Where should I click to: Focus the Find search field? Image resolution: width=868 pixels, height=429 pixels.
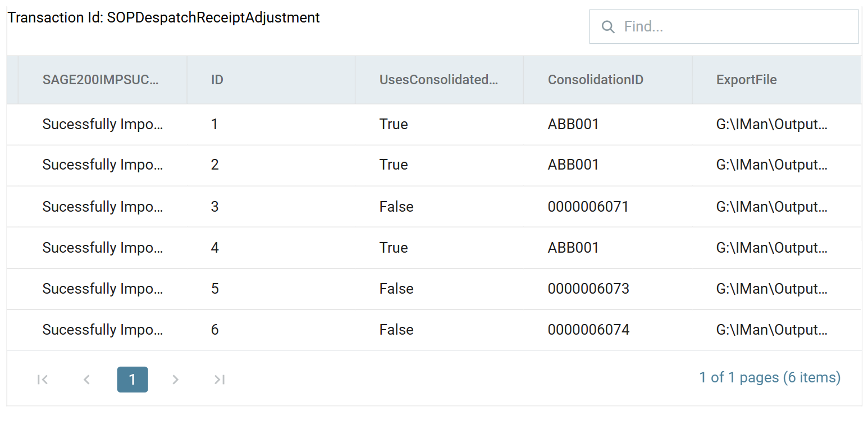[x=724, y=26]
